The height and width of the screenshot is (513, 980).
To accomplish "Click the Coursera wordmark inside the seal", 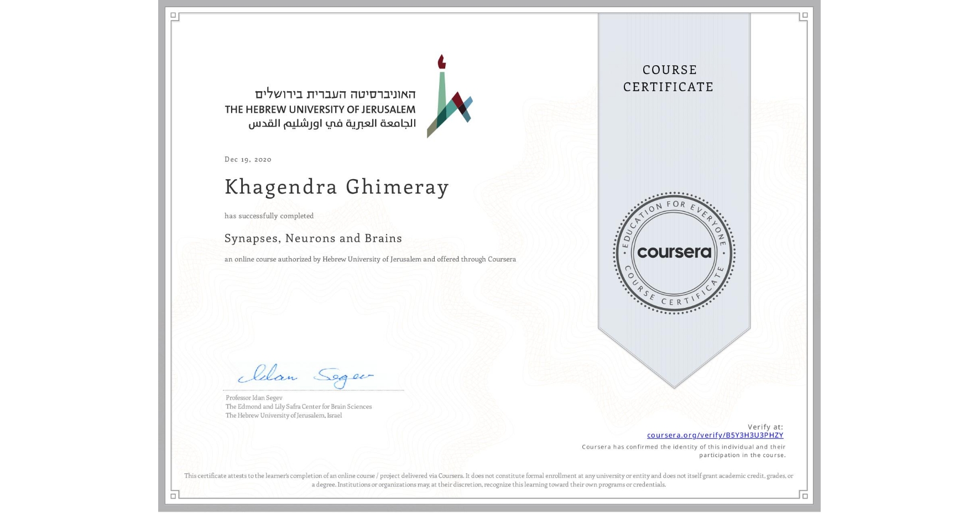I will [x=674, y=252].
